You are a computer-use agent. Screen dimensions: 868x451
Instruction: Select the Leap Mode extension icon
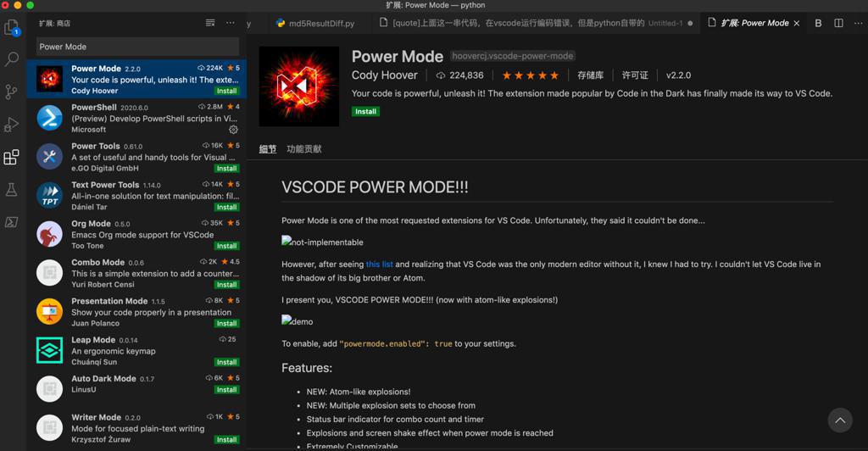[49, 350]
